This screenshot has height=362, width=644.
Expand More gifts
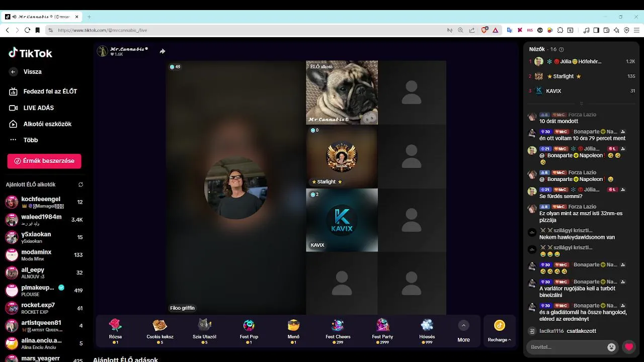pyautogui.click(x=463, y=331)
